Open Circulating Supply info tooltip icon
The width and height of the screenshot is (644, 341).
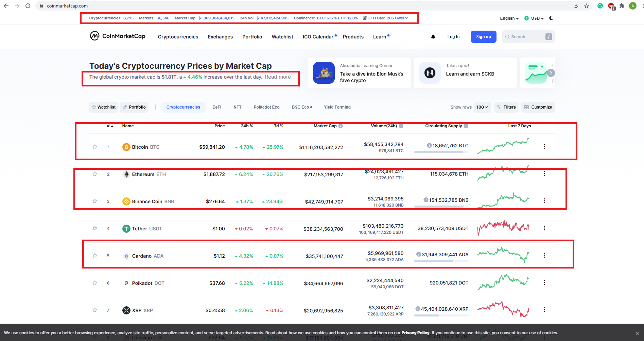[466, 126]
